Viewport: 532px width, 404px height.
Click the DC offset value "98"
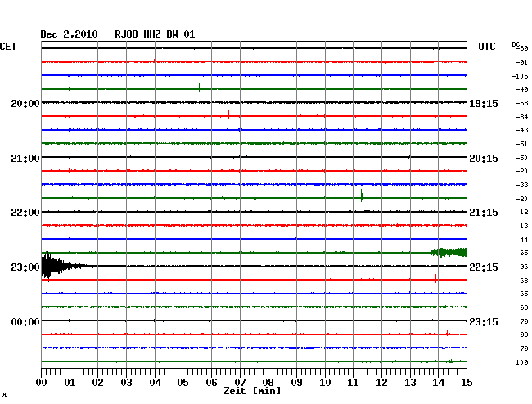(524, 334)
